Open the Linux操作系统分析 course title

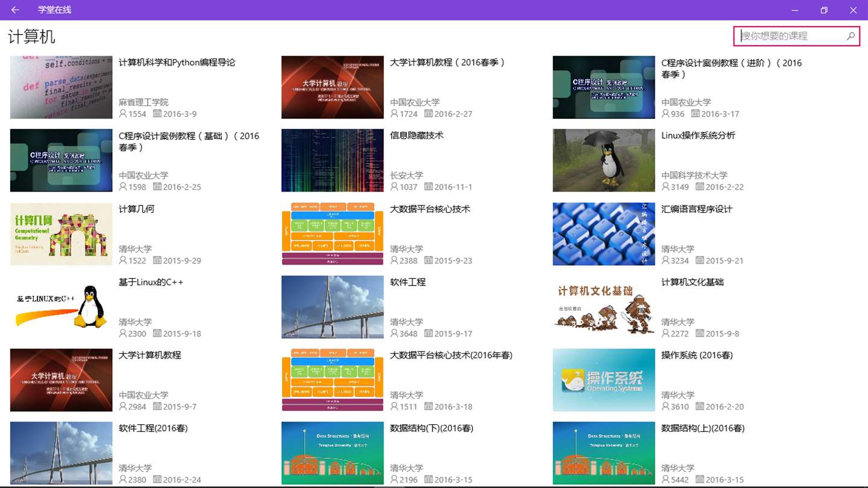click(698, 136)
